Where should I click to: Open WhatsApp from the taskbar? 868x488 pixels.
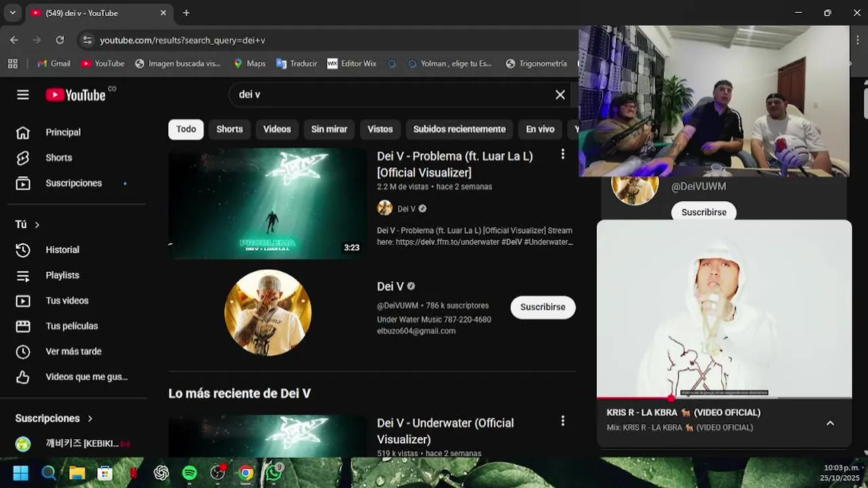(274, 472)
